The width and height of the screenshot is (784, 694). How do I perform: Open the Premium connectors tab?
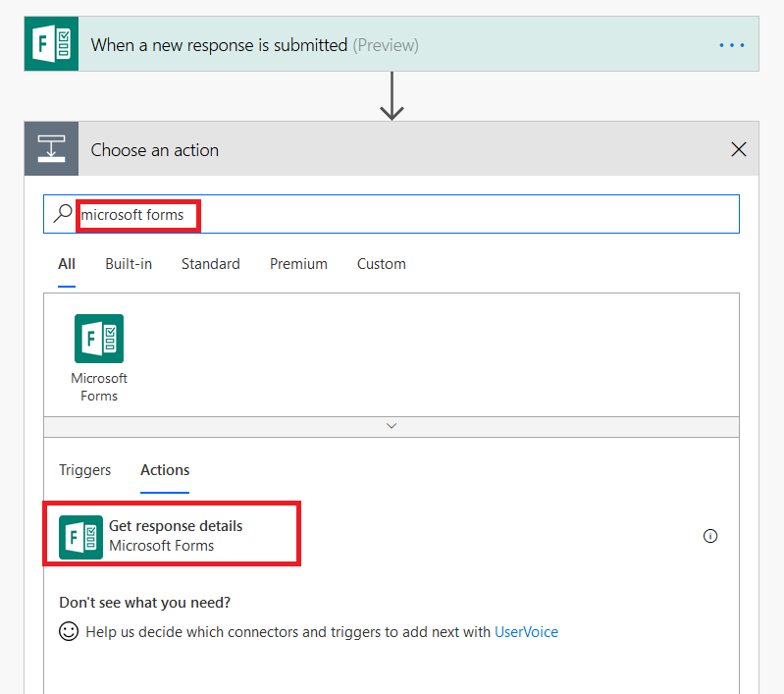[x=298, y=264]
